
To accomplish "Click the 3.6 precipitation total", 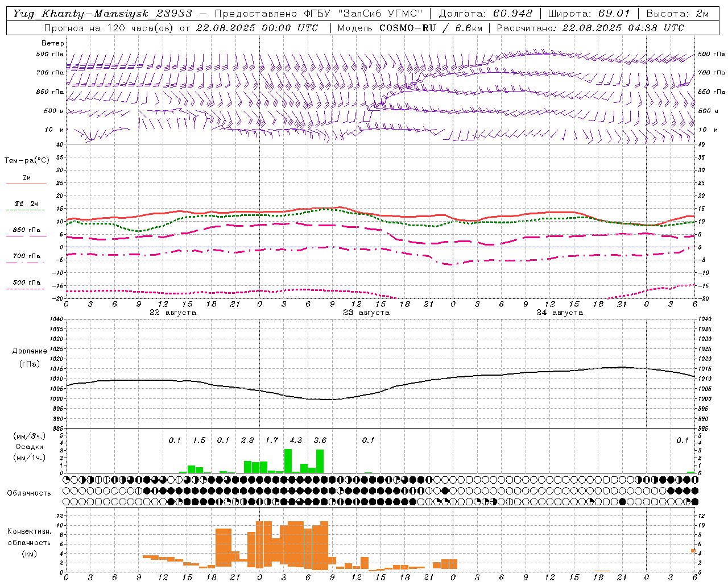I will tap(320, 440).
